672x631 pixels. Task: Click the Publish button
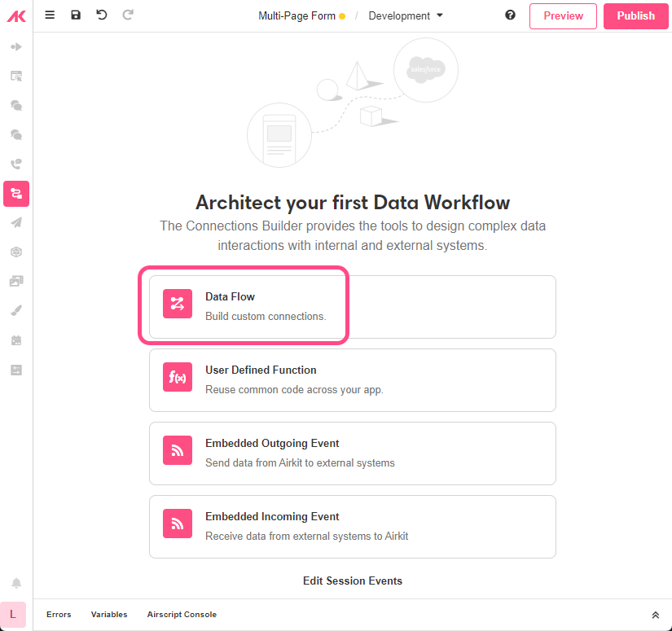pos(636,15)
